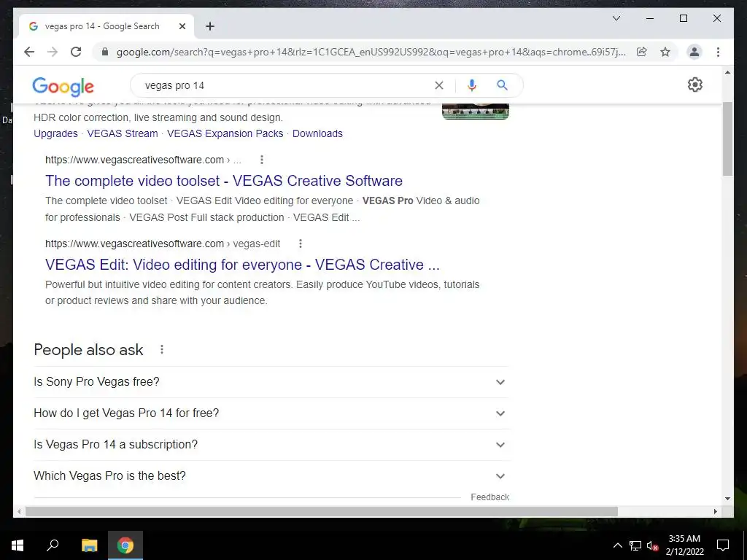The image size is (747, 560).
Task: Go back using Chrome's back arrow
Action: tap(29, 52)
